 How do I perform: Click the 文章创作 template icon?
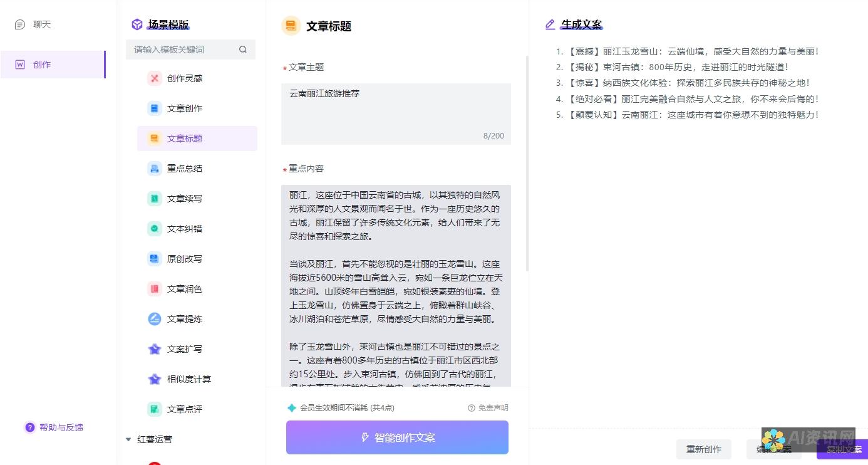point(155,108)
